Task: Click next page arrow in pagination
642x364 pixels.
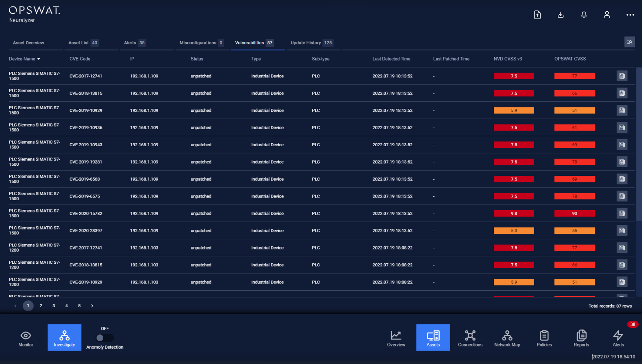Action: coord(92,306)
